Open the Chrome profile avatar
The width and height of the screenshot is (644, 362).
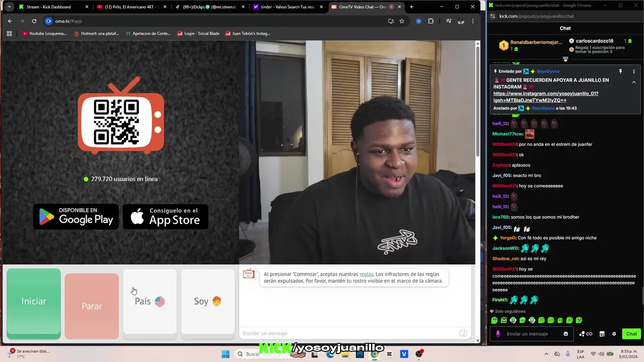point(461,21)
